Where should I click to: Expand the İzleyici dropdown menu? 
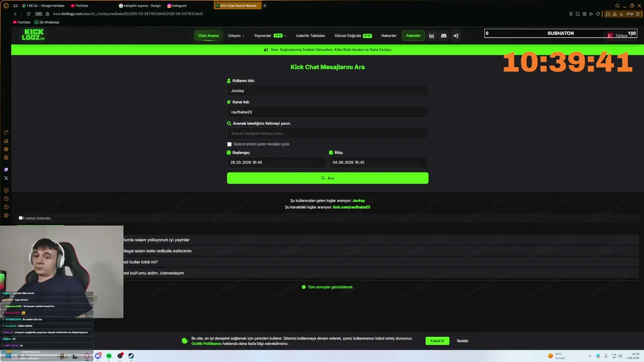pos(236,36)
